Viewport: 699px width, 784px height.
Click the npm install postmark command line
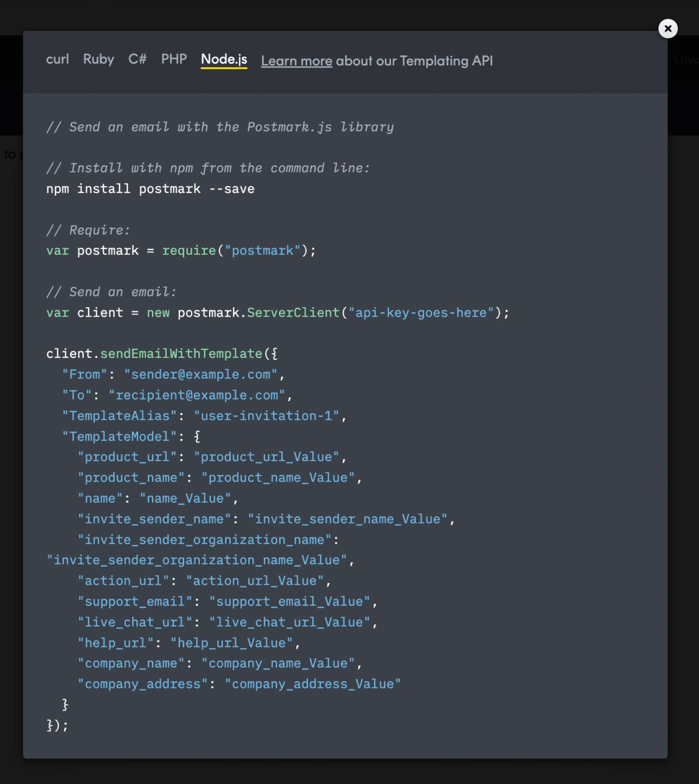(150, 188)
